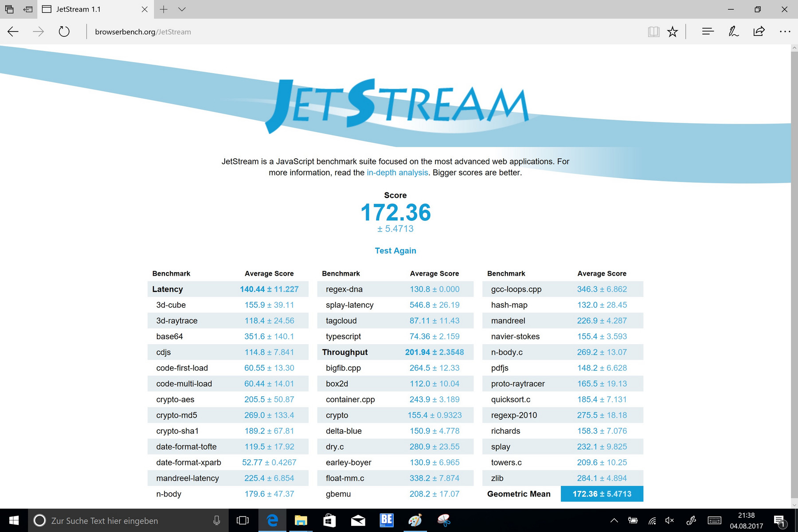Show tab previews with the chevron
The image size is (798, 532).
pos(182,9)
